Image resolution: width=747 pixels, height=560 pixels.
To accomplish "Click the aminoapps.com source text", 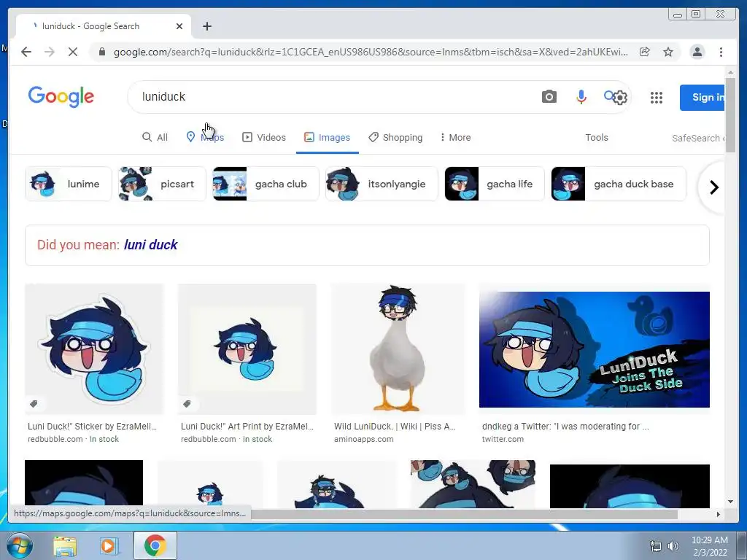I will point(363,439).
